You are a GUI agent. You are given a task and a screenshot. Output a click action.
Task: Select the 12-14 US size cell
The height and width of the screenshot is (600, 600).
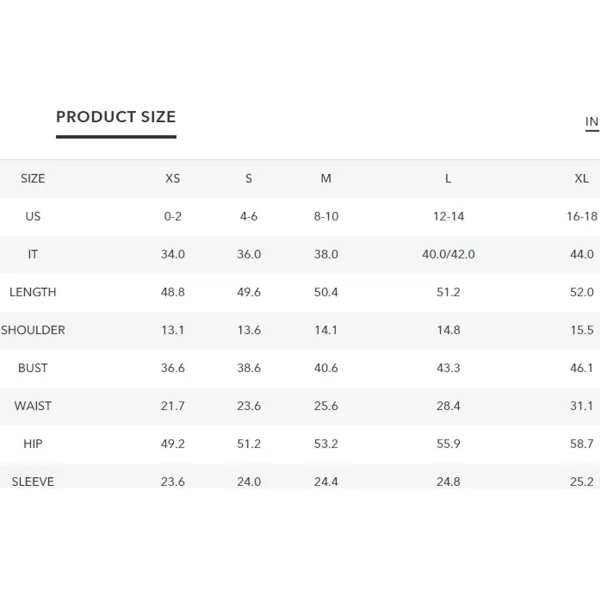tap(448, 216)
